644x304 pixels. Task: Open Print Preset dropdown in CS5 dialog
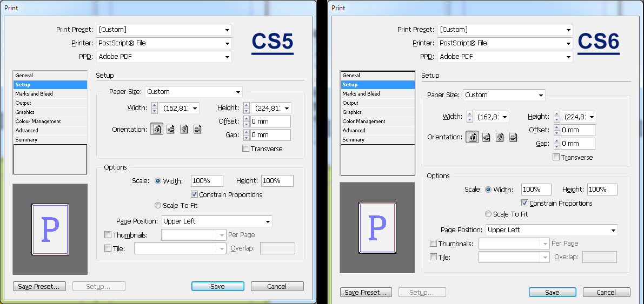click(164, 30)
